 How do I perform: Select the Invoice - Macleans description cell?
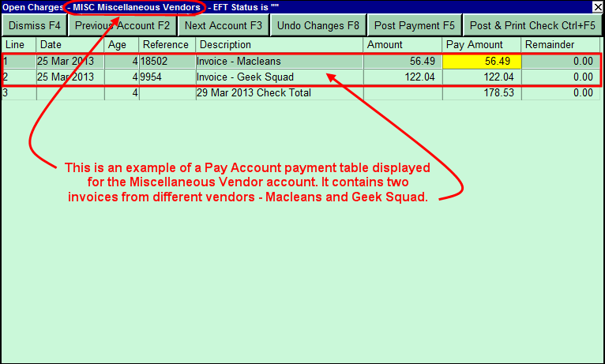coord(279,61)
